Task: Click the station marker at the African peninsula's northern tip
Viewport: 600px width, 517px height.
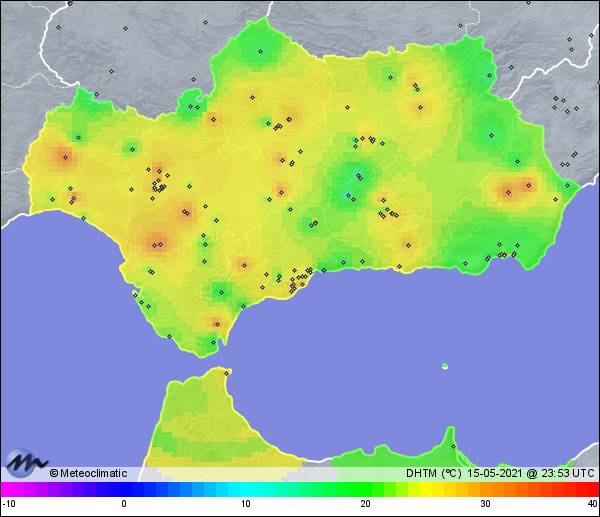Action: pos(227,373)
